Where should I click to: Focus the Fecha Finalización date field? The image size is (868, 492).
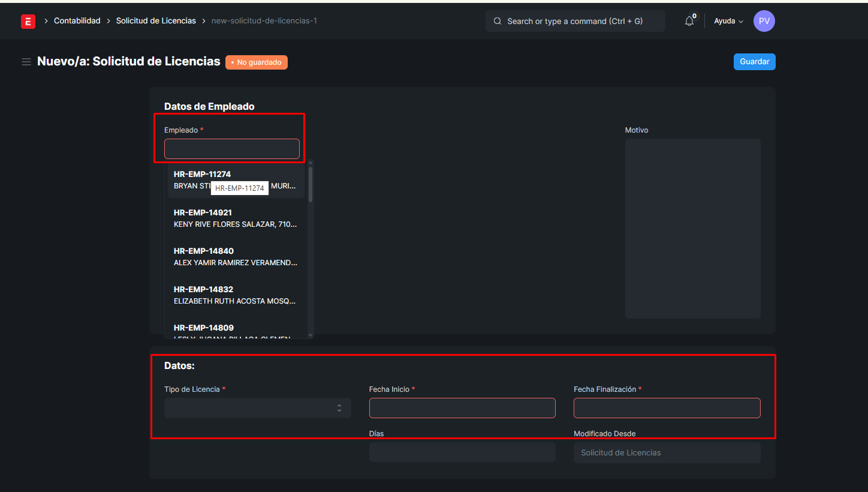[667, 408]
